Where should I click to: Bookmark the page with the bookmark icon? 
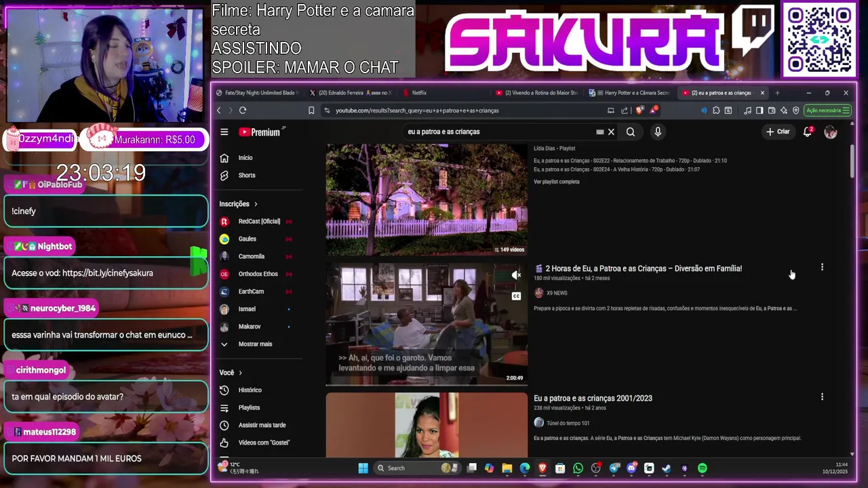(311, 110)
